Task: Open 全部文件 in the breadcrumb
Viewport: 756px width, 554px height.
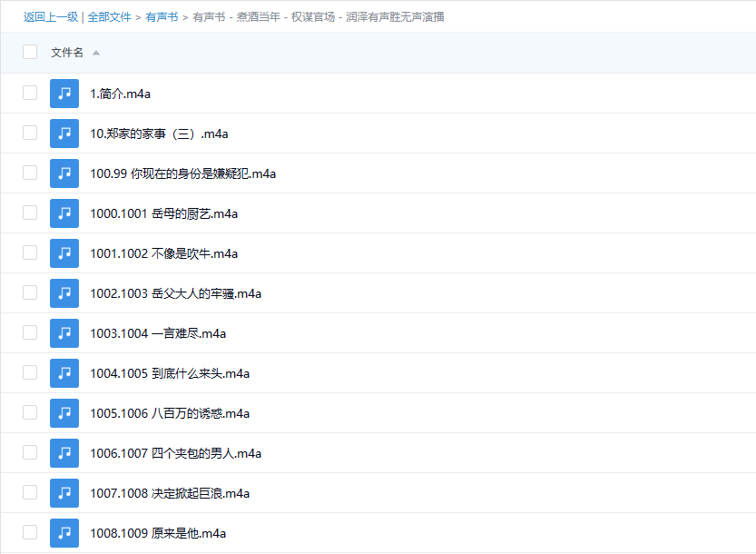Action: [109, 17]
